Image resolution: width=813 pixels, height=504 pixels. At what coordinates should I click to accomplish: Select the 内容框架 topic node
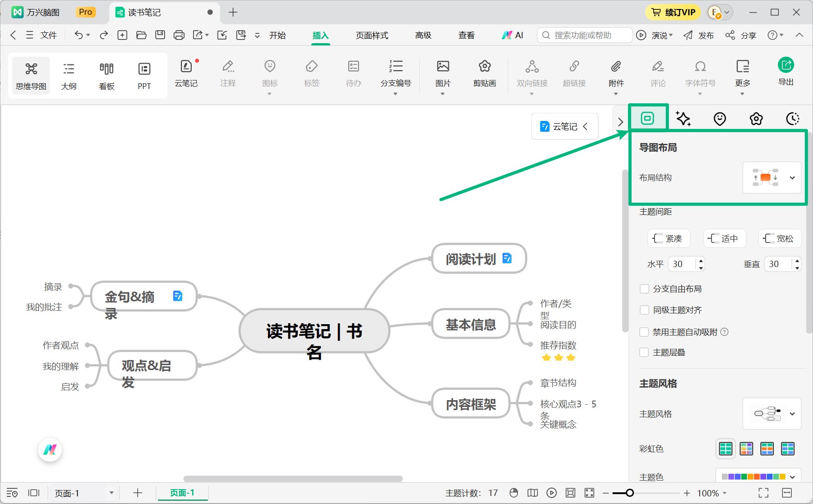[x=471, y=403]
